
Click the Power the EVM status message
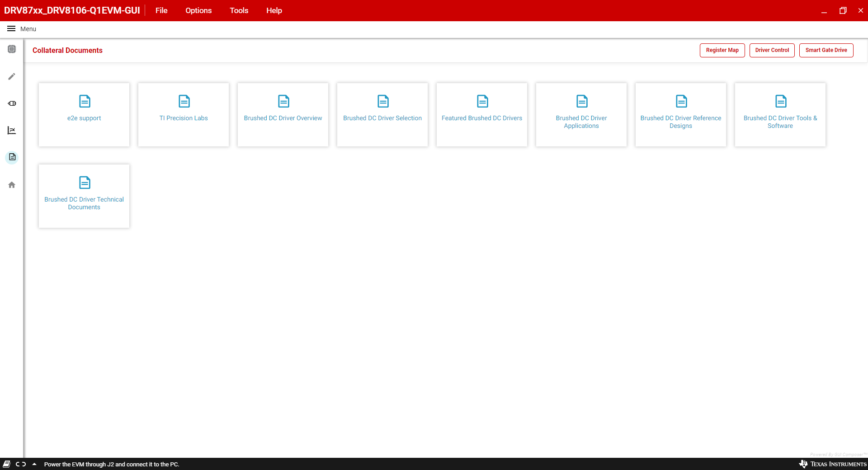pyautogui.click(x=112, y=464)
